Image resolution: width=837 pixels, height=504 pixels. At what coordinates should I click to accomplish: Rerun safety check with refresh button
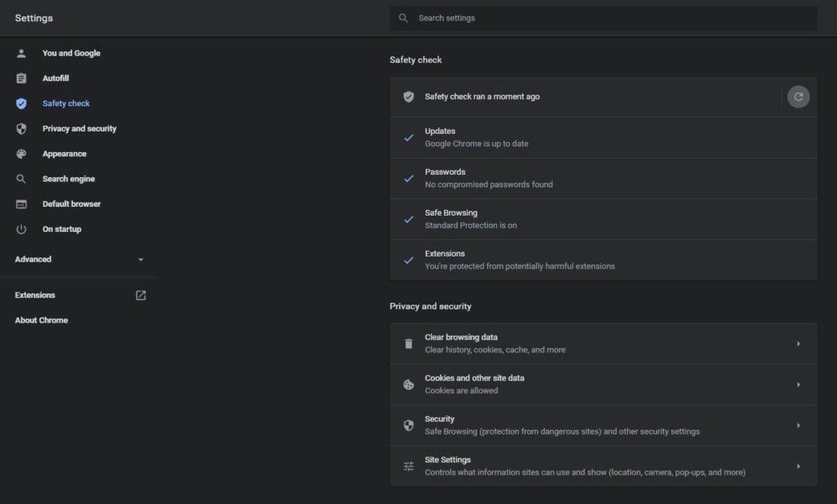pyautogui.click(x=798, y=96)
